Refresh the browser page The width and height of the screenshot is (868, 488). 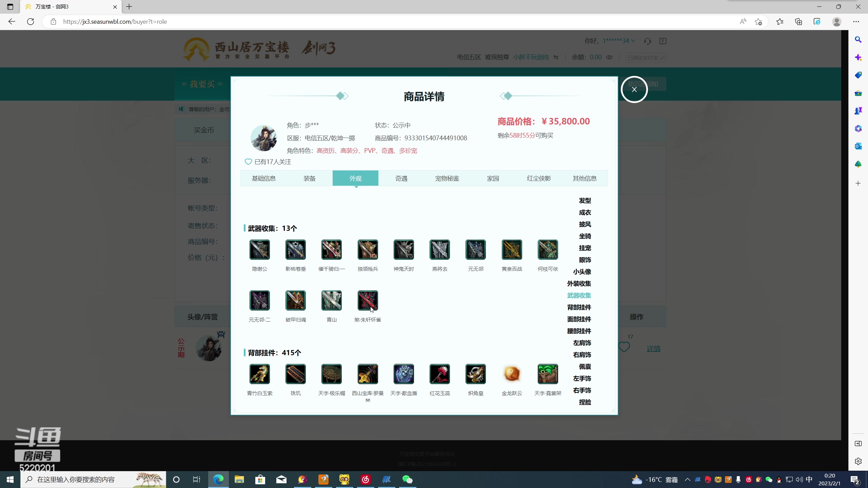pos(31,22)
